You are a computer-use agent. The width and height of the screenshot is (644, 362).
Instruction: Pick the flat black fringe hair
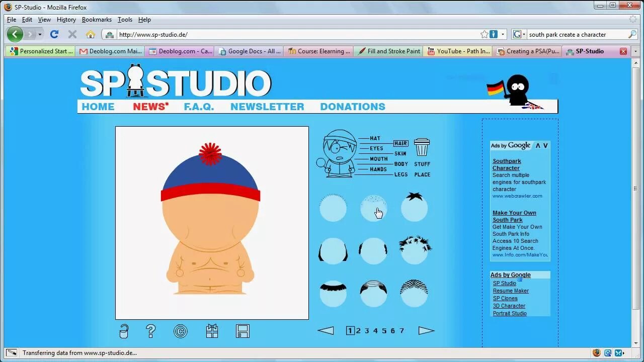click(333, 294)
